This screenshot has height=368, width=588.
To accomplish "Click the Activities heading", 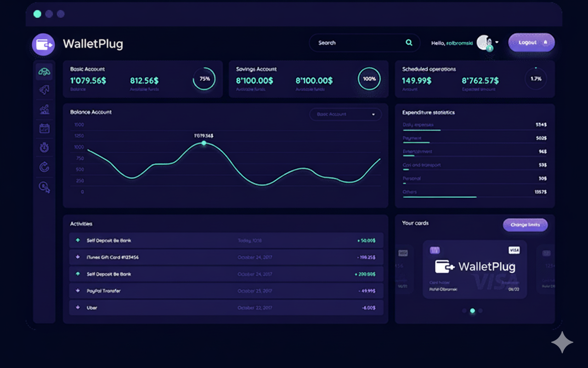I will [x=81, y=224].
